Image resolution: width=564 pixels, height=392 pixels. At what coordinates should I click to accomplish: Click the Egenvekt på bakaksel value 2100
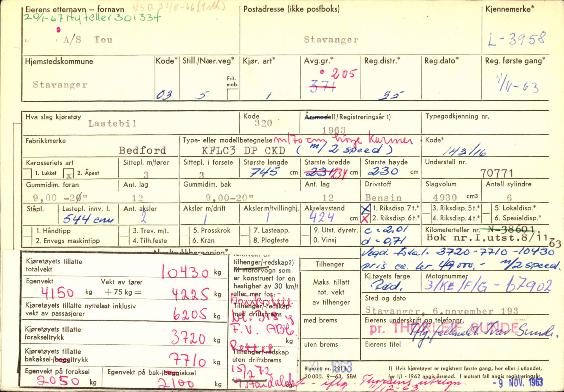tap(176, 383)
